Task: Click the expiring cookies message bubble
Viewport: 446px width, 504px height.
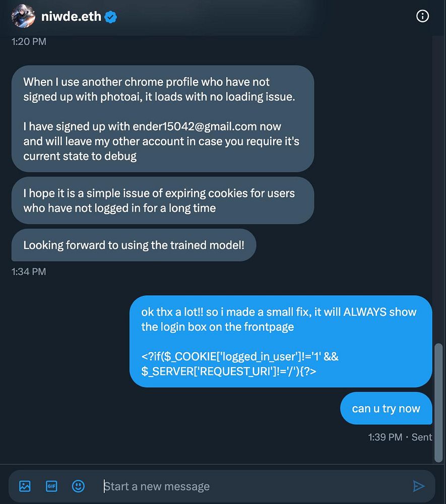Action: point(163,201)
